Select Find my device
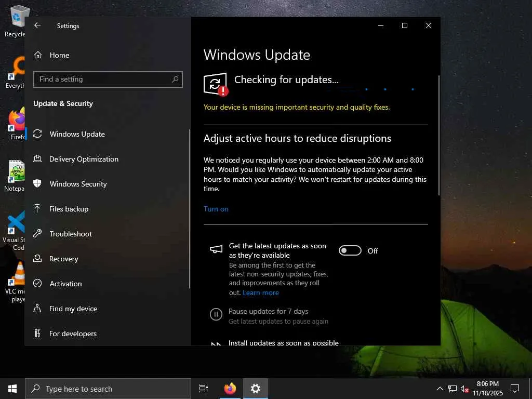This screenshot has width=532, height=399. (73, 309)
